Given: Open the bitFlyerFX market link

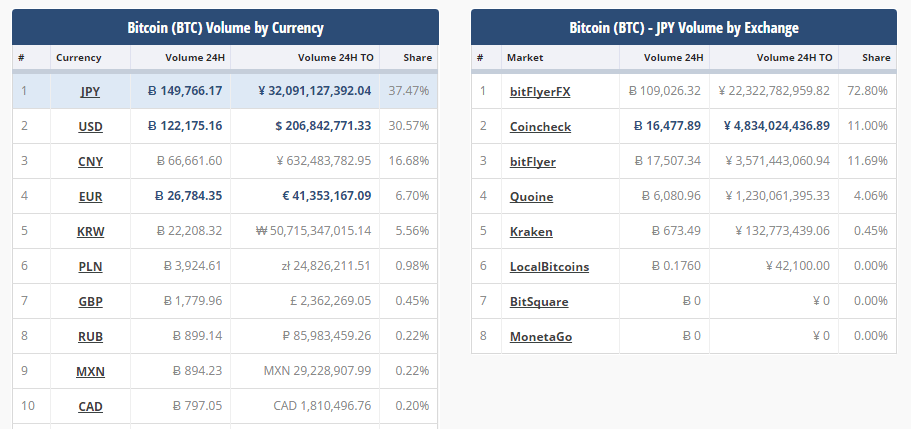Looking at the screenshot, I should coord(540,92).
